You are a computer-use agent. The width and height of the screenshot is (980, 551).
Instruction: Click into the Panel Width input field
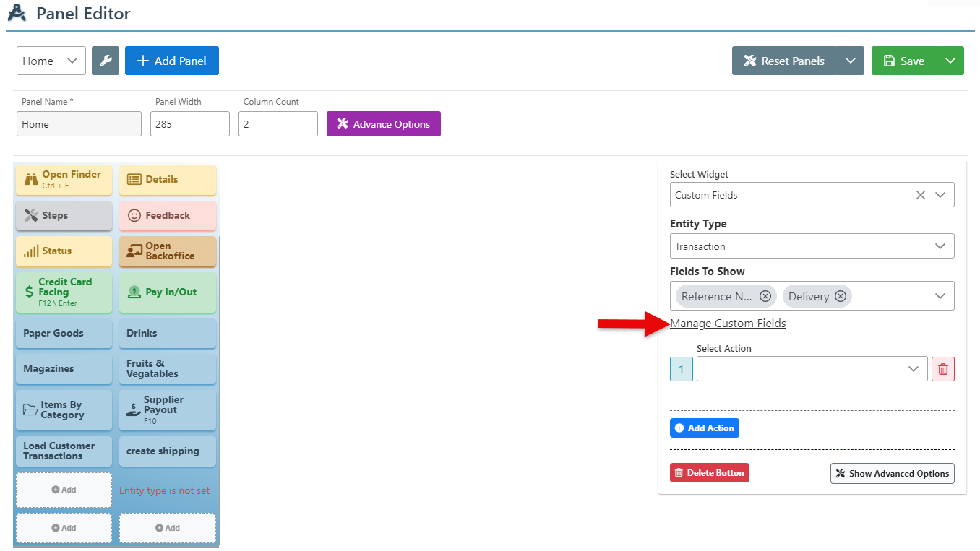(190, 124)
